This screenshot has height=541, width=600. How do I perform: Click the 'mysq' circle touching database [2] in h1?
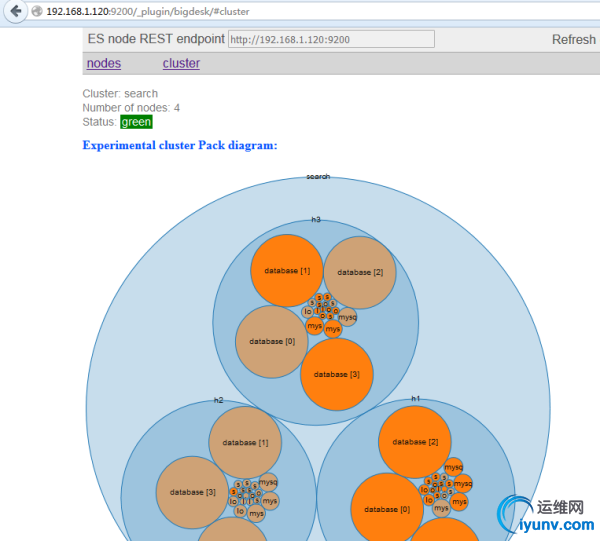click(454, 467)
